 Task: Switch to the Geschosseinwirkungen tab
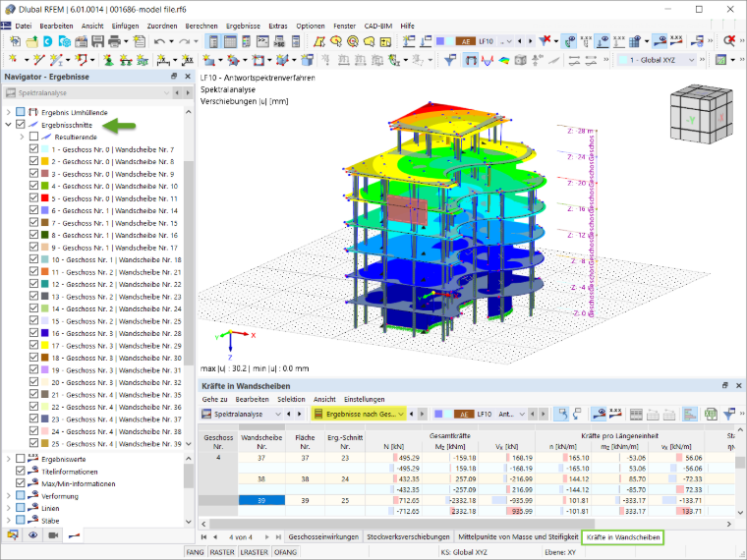click(x=323, y=536)
